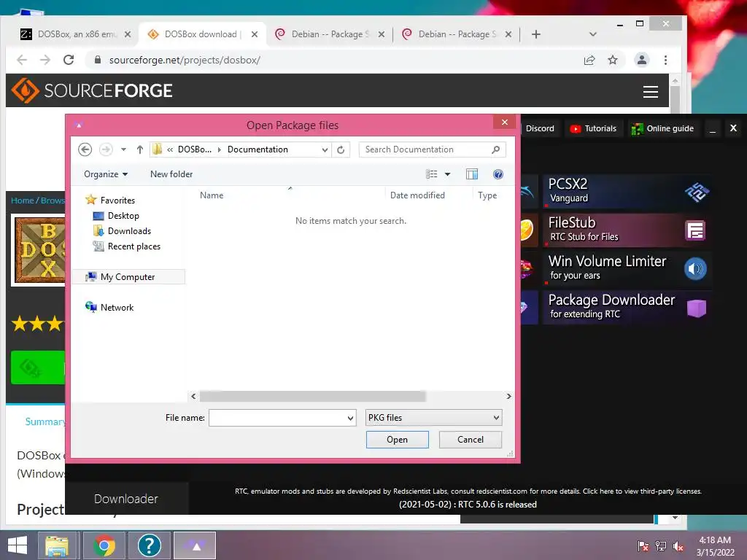
Task: Open the help question-mark taskbar app
Action: click(x=149, y=545)
